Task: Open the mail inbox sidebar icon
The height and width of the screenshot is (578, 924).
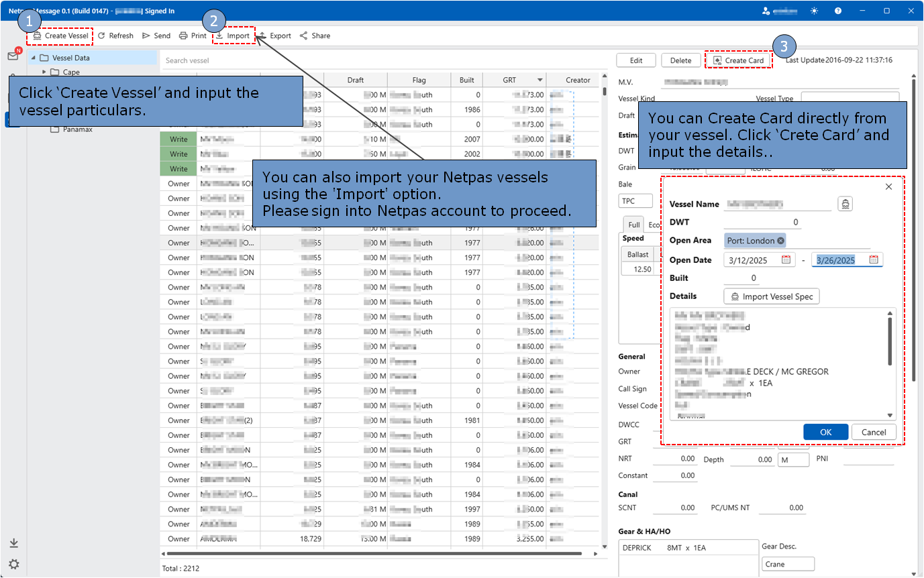Action: pyautogui.click(x=13, y=56)
